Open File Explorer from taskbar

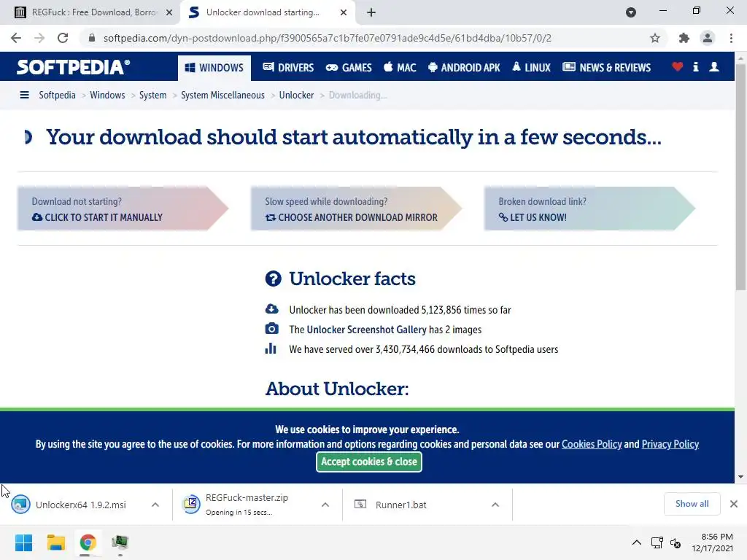[55, 542]
